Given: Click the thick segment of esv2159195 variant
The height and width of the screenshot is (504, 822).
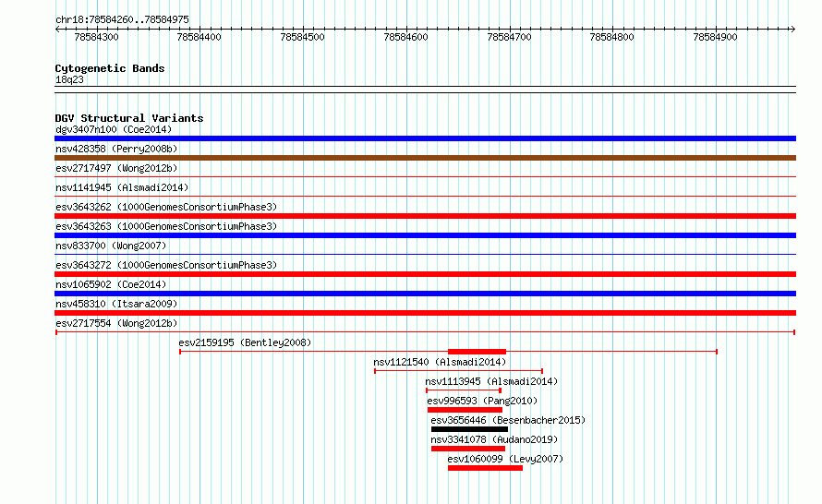Looking at the screenshot, I should coord(477,352).
